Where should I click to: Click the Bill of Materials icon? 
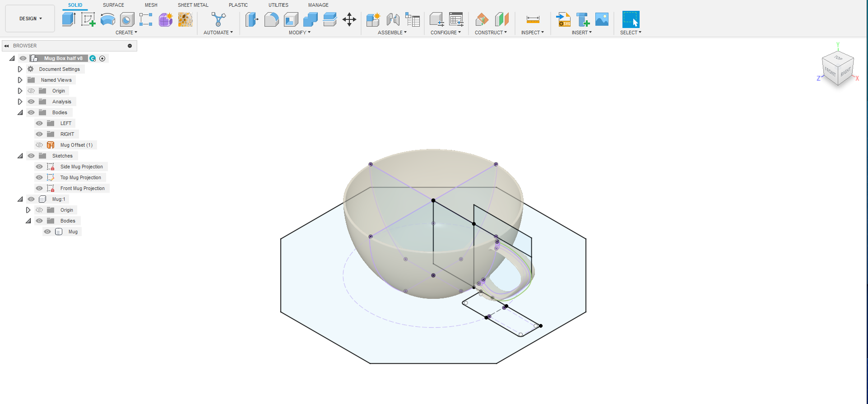413,19
